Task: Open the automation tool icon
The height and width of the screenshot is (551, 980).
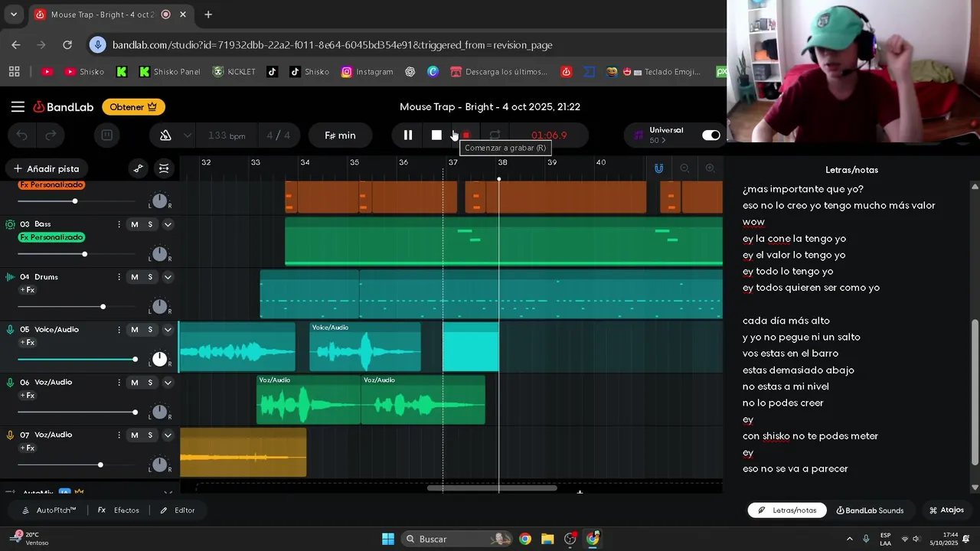Action: (x=138, y=168)
